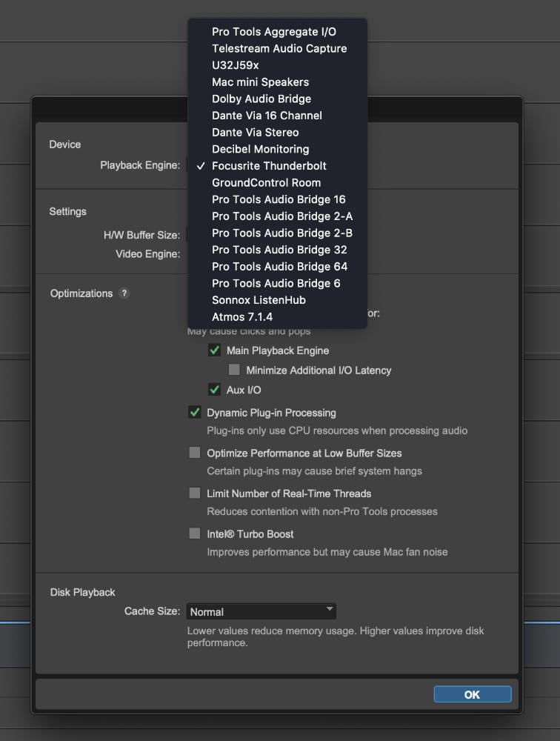Open Optimizations help question mark icon

pos(124,293)
